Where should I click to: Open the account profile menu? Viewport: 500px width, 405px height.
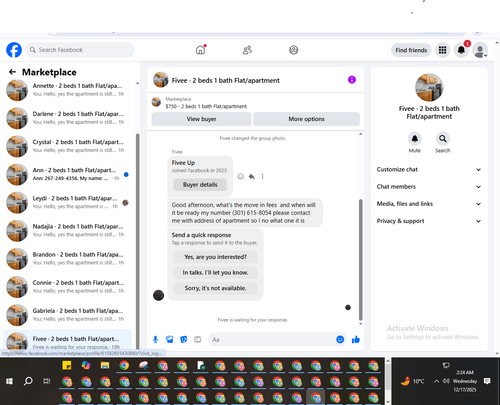point(480,50)
